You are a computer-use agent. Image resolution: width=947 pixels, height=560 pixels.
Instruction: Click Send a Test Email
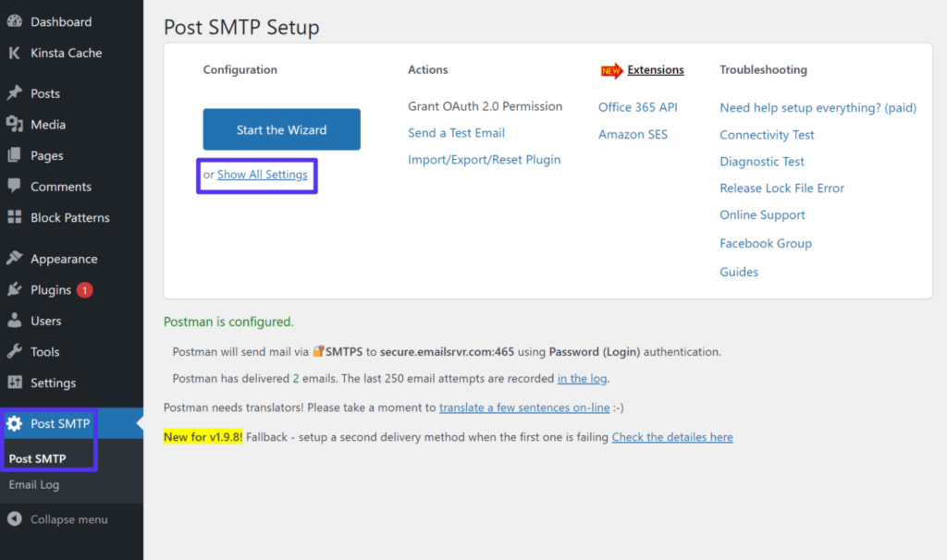(x=456, y=132)
